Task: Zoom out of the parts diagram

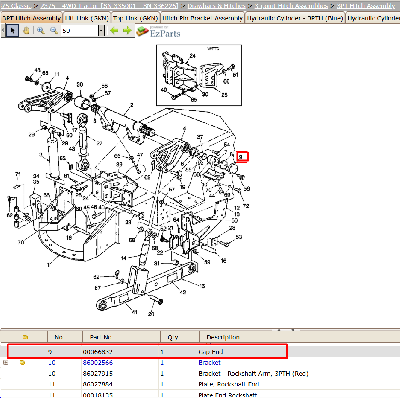Action: tap(53, 31)
